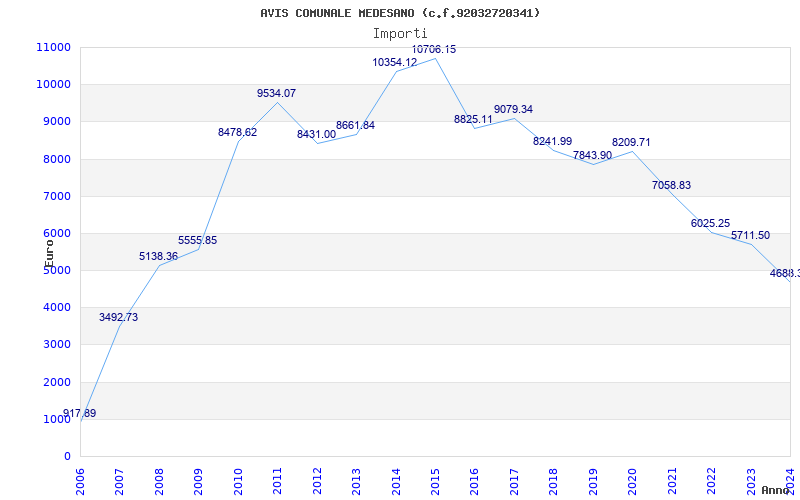Click the data label 8209.71
The width and height of the screenshot is (800, 500).
(632, 142)
